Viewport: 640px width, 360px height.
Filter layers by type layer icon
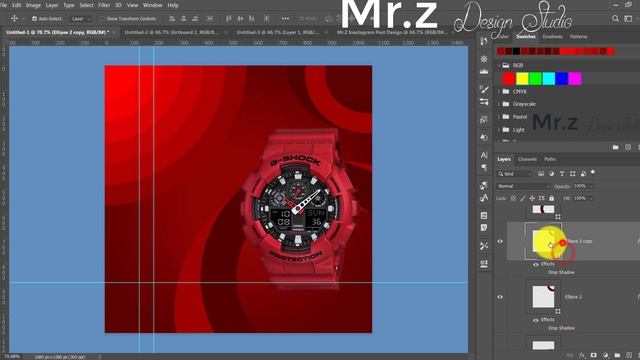[x=562, y=174]
